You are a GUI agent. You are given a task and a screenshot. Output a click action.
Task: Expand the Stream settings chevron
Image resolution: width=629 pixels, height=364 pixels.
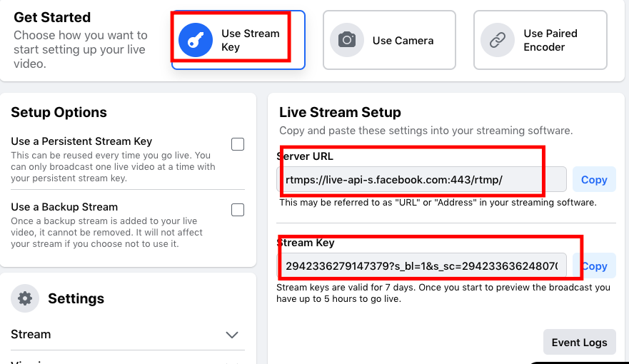point(232,335)
